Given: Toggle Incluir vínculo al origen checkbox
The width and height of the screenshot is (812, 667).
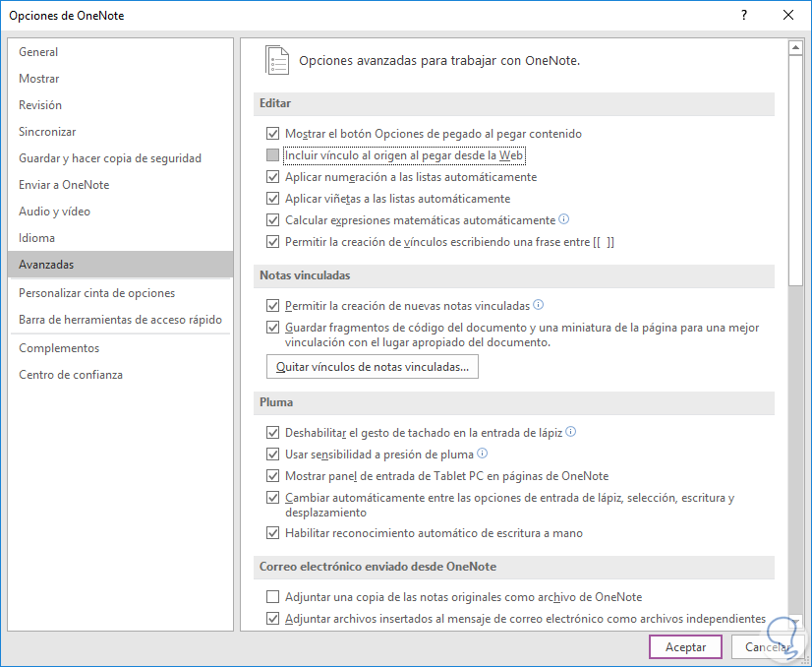Looking at the screenshot, I should pos(273,155).
